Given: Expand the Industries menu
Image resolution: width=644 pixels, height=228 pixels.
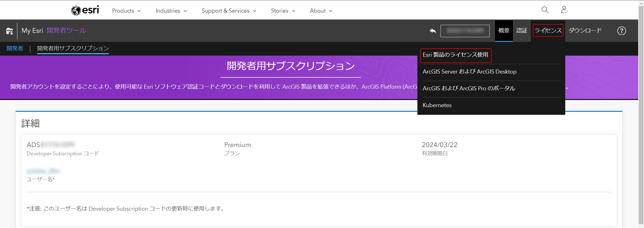Looking at the screenshot, I should point(171,11).
